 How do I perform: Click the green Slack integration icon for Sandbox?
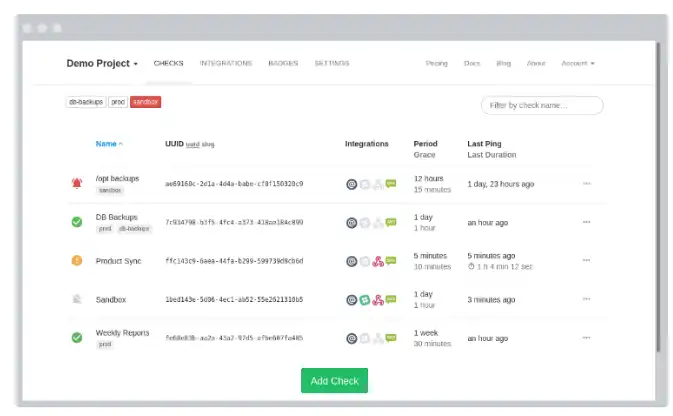[x=365, y=300]
